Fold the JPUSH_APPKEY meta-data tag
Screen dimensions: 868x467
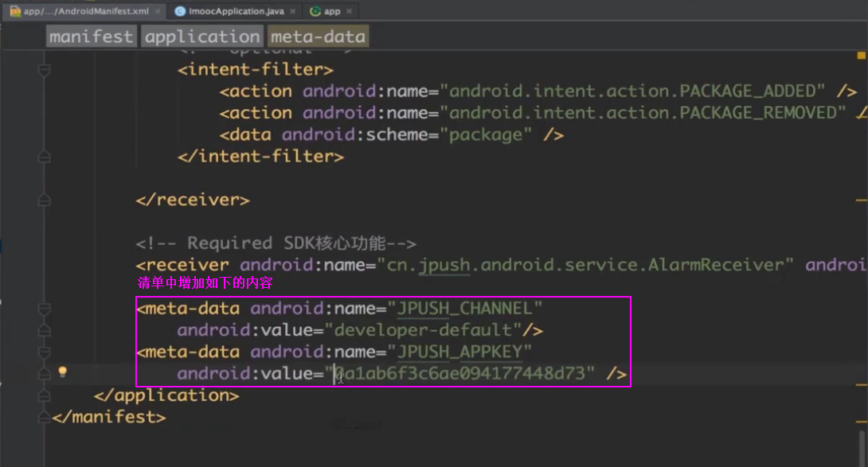coord(45,352)
